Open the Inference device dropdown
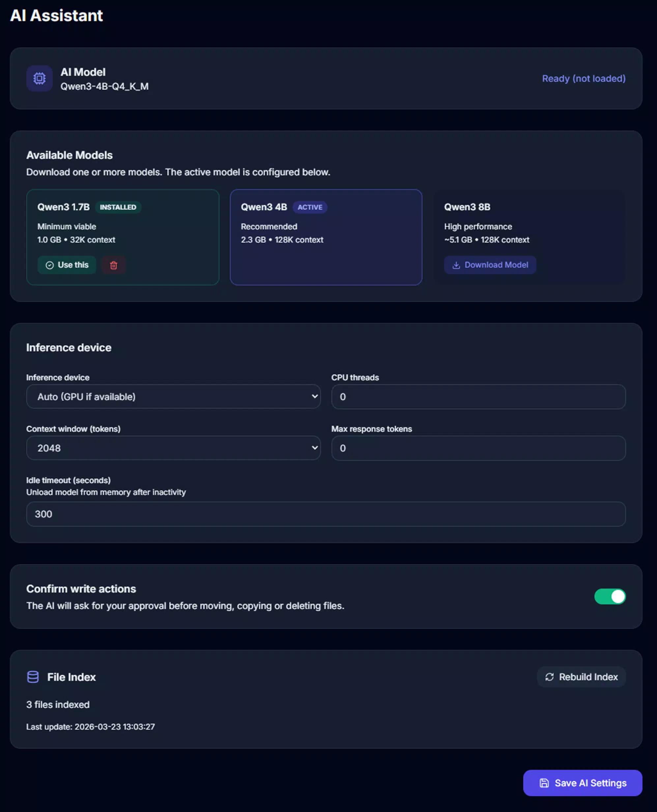 173,397
